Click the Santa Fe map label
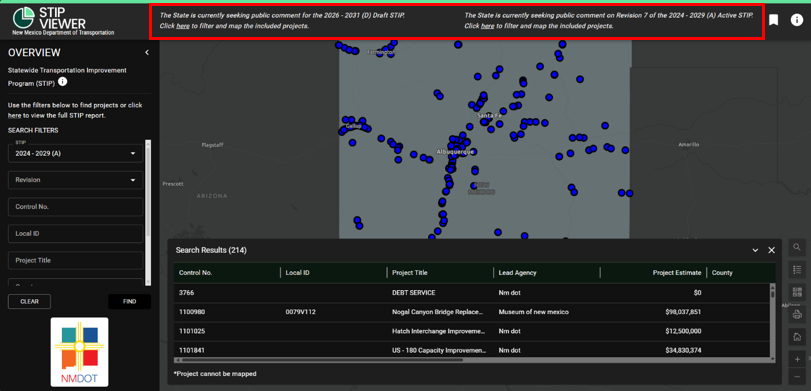The height and width of the screenshot is (391, 811). [489, 115]
